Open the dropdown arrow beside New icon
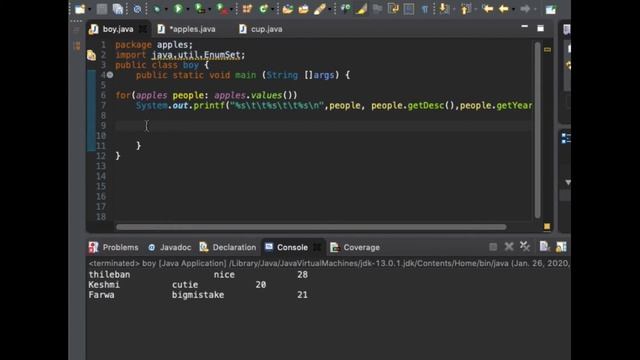The width and height of the screenshot is (640, 360). click(x=89, y=9)
